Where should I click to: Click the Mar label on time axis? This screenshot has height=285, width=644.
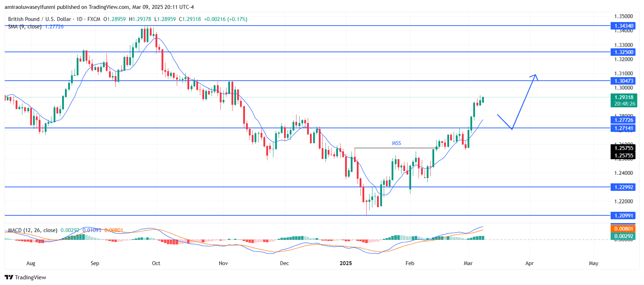[468, 263]
